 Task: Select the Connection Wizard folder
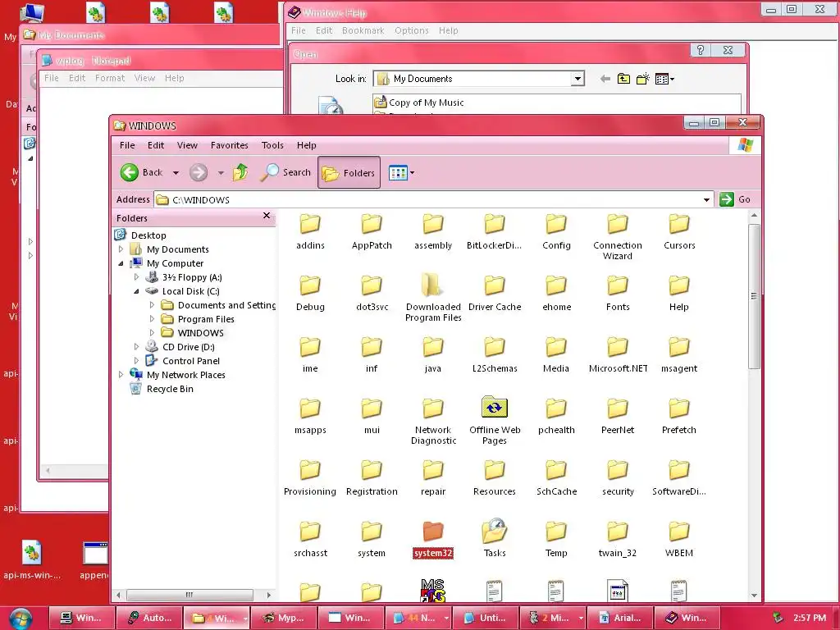(618, 239)
